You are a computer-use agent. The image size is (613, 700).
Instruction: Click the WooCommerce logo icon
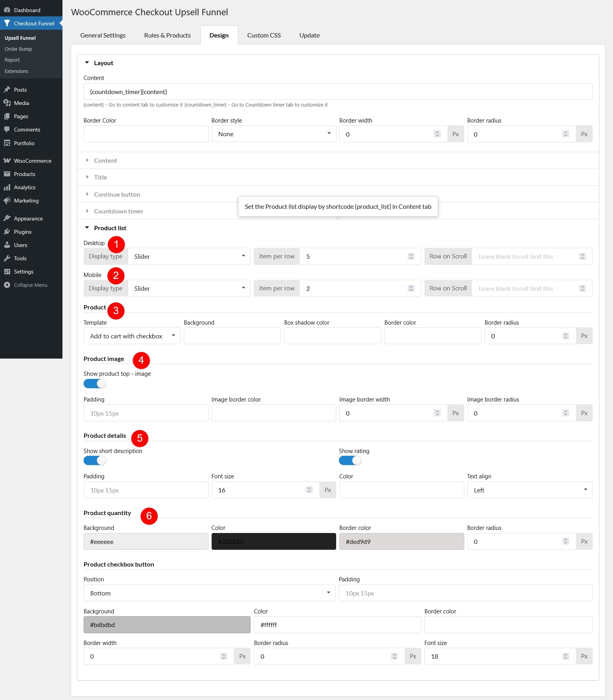[x=7, y=161]
